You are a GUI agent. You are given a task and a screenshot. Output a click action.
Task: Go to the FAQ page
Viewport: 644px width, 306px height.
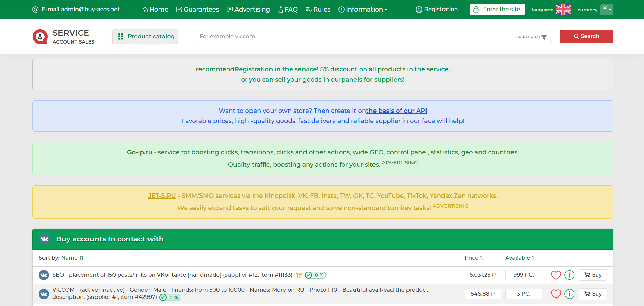[x=288, y=10]
